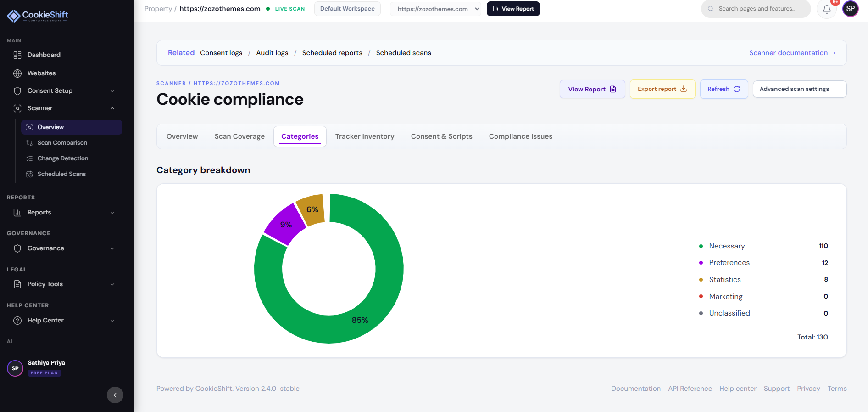Screen dimensions: 868x412
Task: Click the Scheduled Scans icon
Action: click(x=29, y=174)
